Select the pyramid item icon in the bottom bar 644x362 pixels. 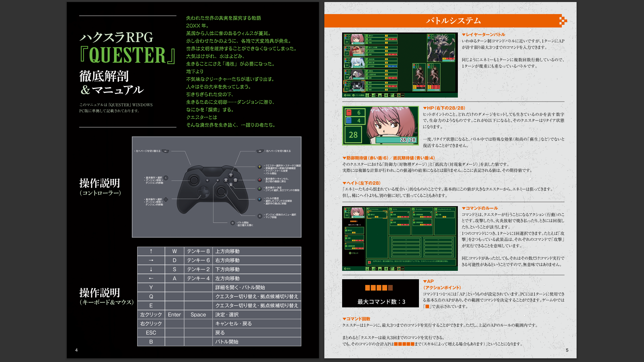tap(380, 95)
